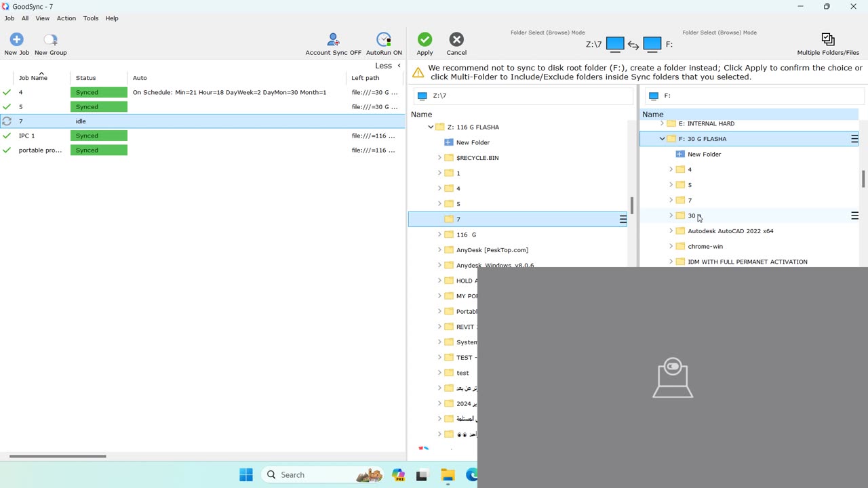This screenshot has width=868, height=488.
Task: Open the Windows Start menu
Action: click(x=246, y=474)
